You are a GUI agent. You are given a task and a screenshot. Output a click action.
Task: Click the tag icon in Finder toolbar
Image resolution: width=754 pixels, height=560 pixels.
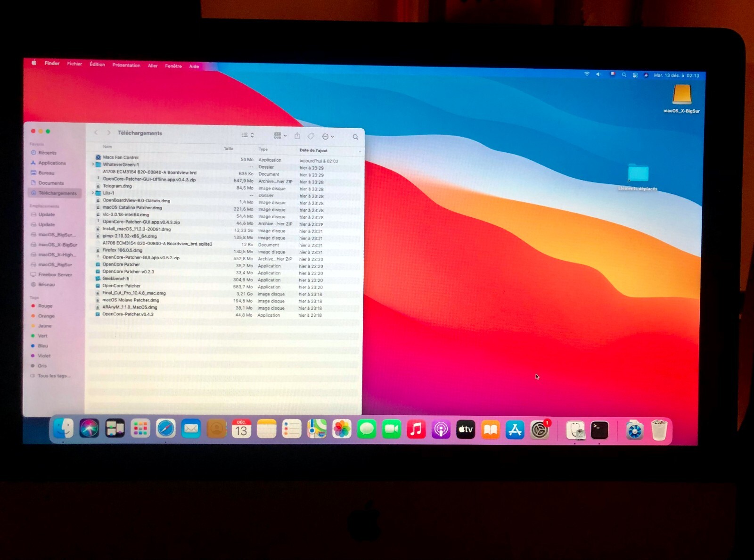click(311, 136)
